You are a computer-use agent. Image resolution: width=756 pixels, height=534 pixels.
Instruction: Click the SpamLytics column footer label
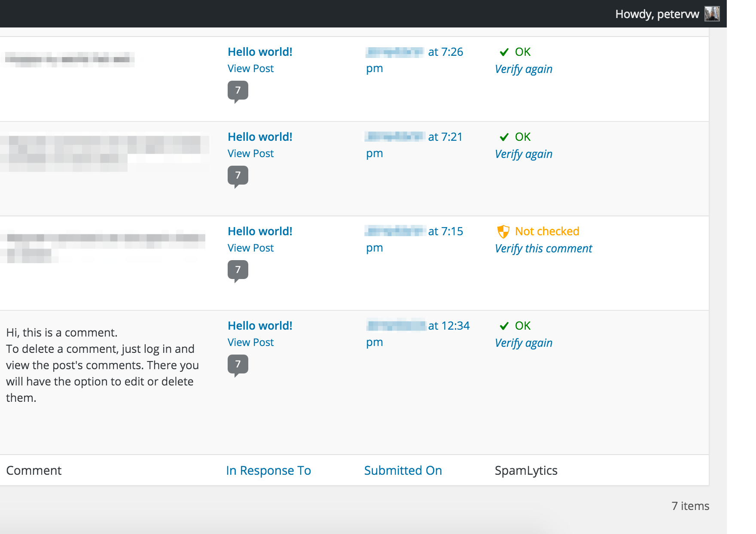pyautogui.click(x=526, y=470)
